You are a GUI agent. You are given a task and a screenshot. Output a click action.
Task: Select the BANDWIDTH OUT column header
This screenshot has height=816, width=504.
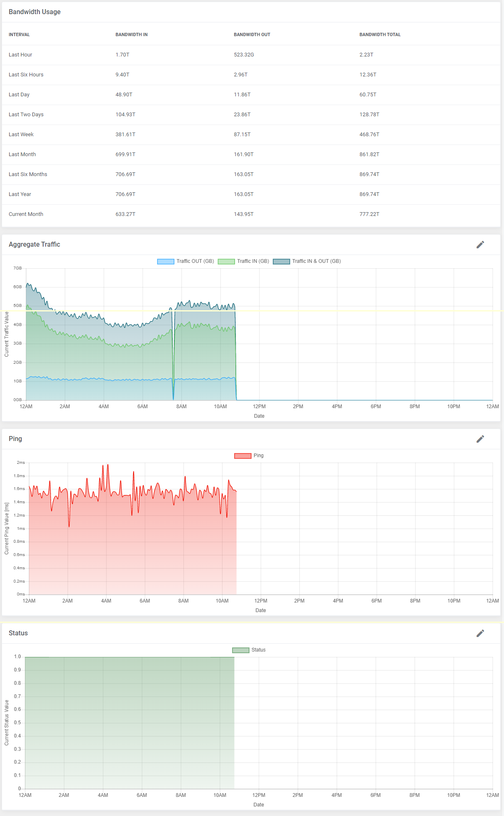coord(252,34)
